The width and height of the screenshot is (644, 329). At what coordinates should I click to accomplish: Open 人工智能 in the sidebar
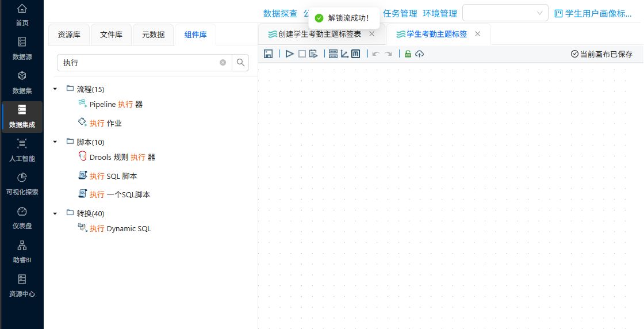(22, 150)
